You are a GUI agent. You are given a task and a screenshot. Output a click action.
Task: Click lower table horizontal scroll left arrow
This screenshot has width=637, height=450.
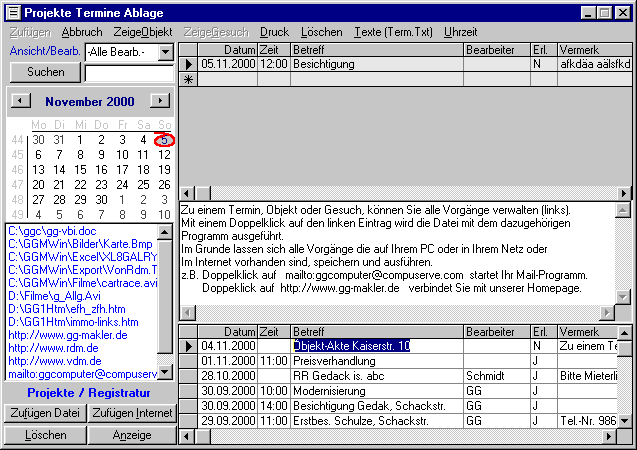pos(187,437)
